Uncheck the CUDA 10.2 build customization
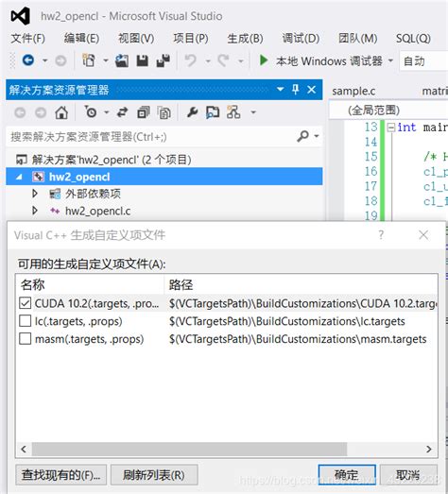Image resolution: width=448 pixels, height=494 pixels. click(25, 303)
